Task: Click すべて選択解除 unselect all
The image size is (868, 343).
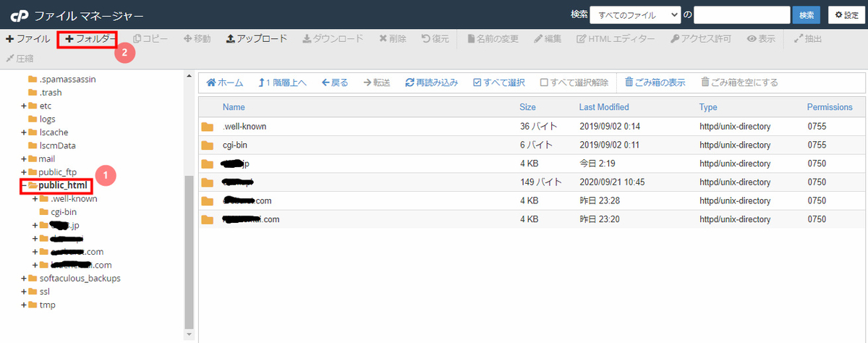Action: pyautogui.click(x=575, y=82)
